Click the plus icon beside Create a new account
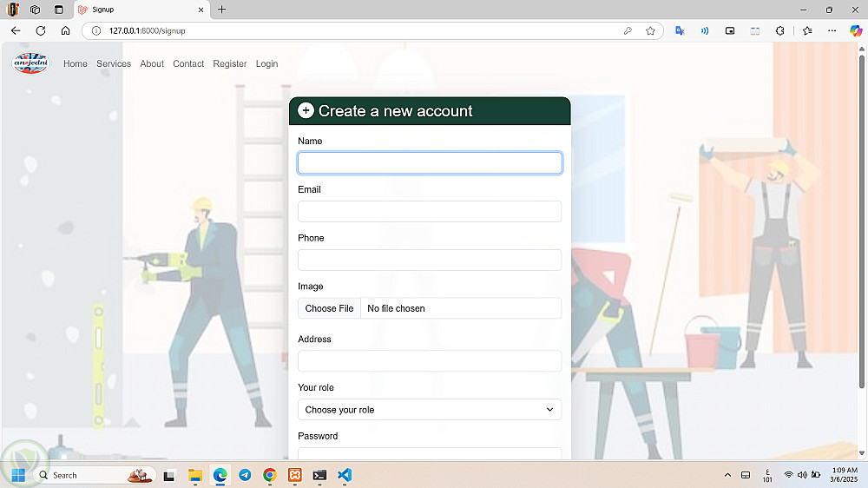The width and height of the screenshot is (868, 488). 306,110
